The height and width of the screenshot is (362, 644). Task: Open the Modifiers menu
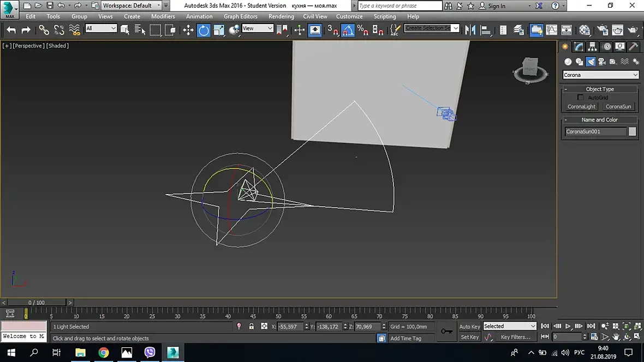click(x=163, y=16)
